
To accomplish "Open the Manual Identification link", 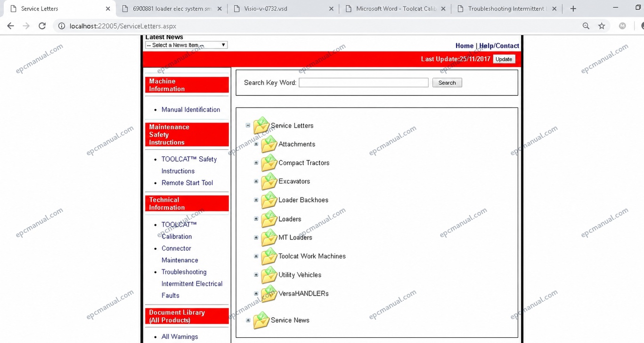I will point(191,110).
